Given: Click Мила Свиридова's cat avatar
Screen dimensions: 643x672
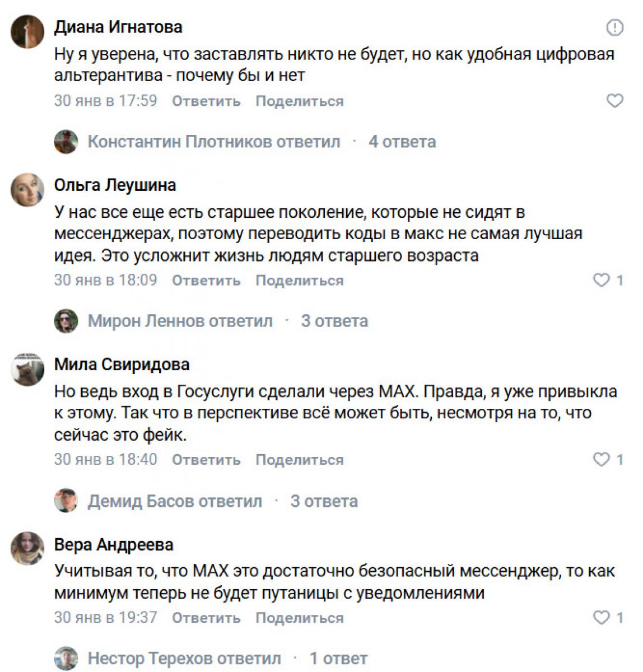Looking at the screenshot, I should [27, 369].
